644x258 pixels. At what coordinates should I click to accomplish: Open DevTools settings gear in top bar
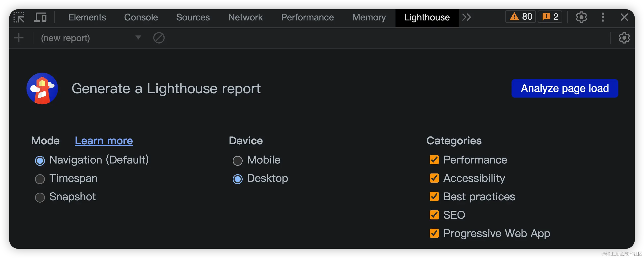[x=581, y=17]
